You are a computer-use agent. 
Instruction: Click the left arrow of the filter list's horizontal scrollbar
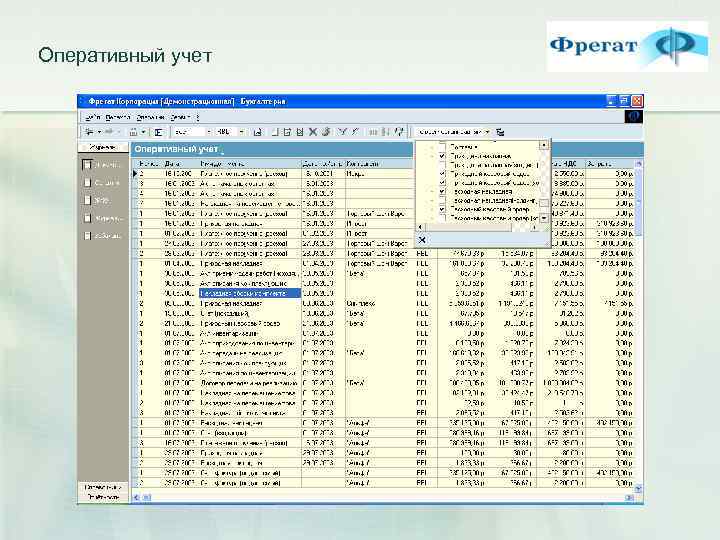421,227
